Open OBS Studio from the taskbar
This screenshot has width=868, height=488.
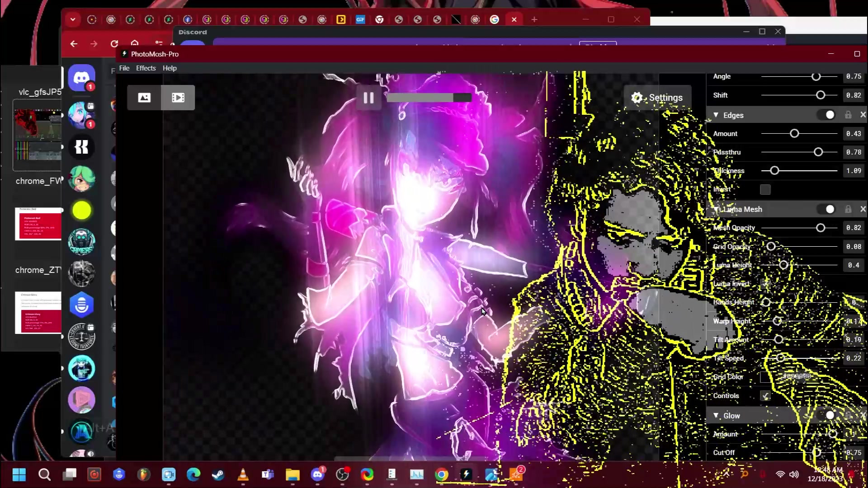[x=343, y=474]
